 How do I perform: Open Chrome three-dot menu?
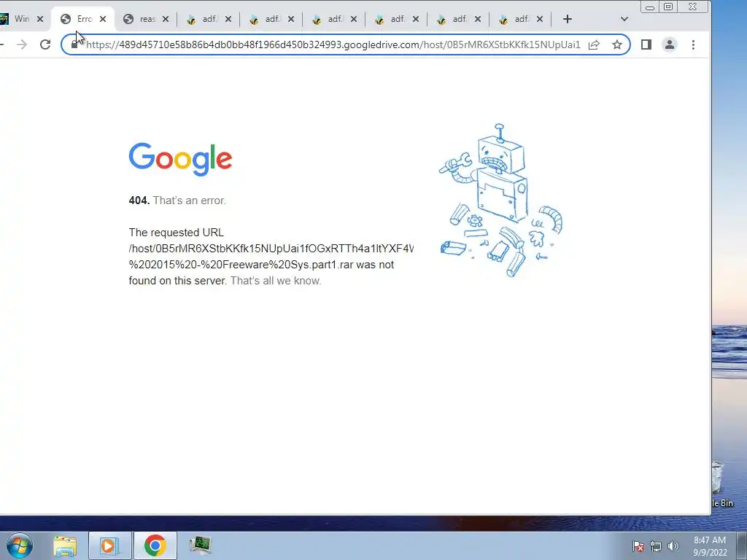(693, 44)
